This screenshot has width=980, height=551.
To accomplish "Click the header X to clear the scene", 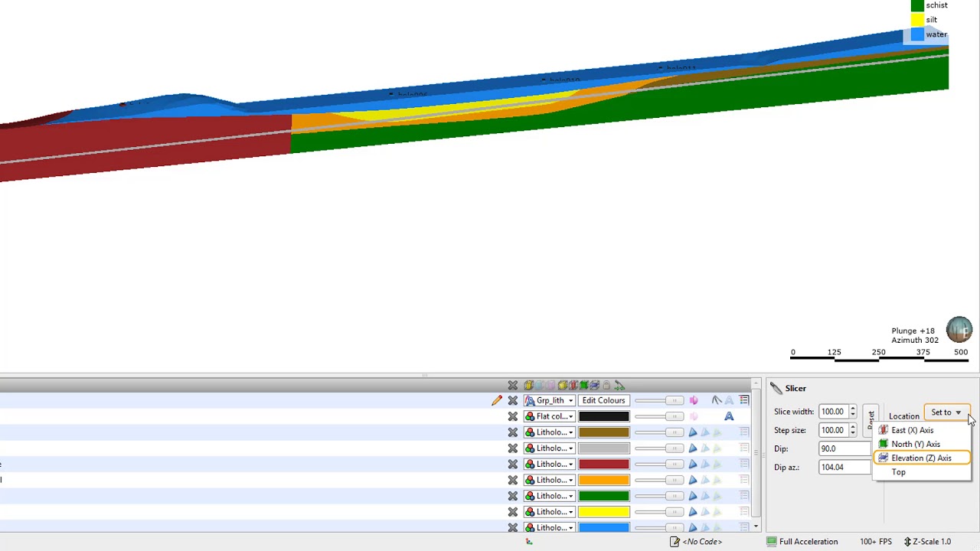I will pos(513,385).
